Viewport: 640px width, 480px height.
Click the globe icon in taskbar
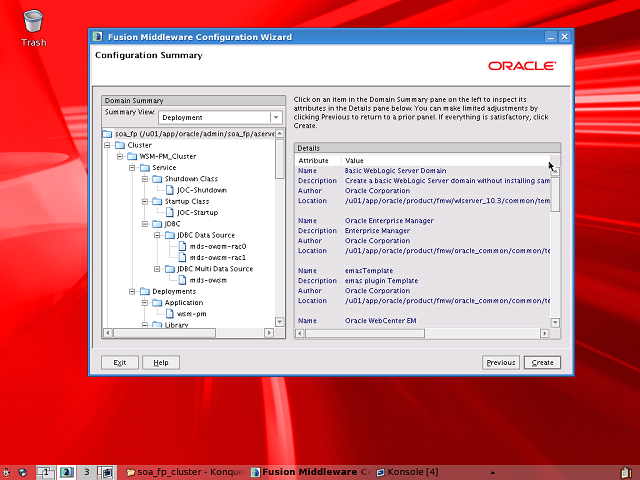(x=22, y=473)
